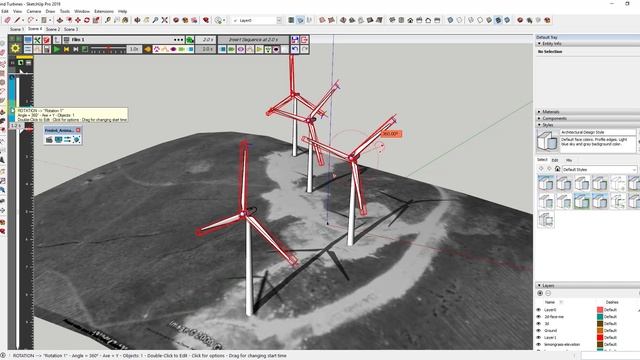This screenshot has width=640, height=360.
Task: Click the Animator blue save icon
Action: pyautogui.click(x=295, y=40)
